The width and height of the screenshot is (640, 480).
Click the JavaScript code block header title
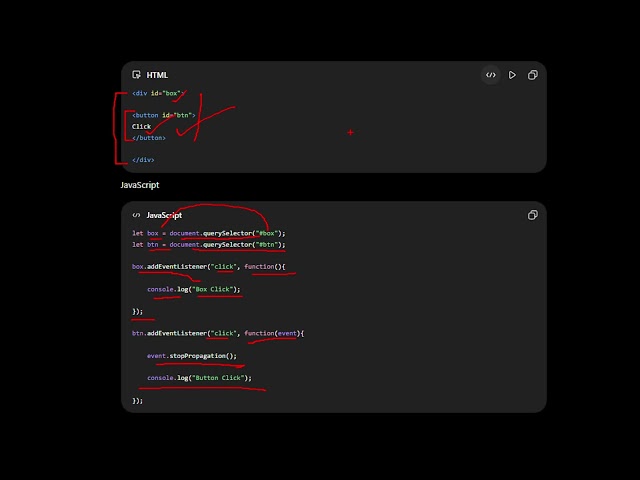[164, 215]
